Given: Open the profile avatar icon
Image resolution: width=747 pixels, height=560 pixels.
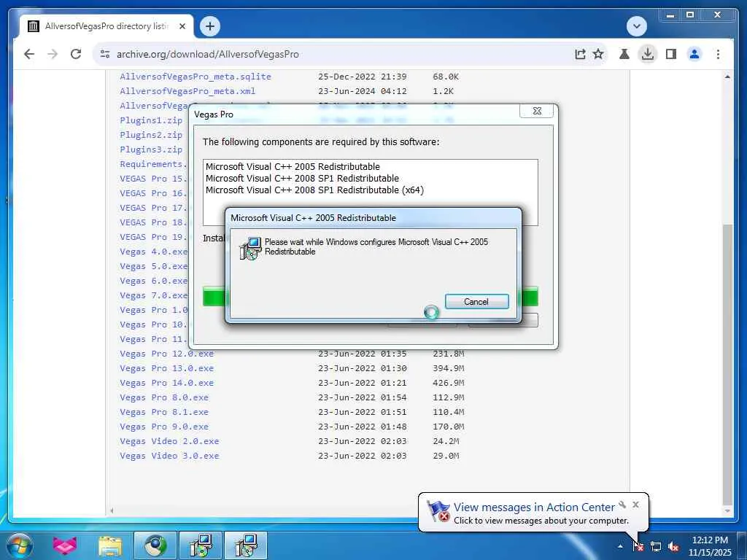Looking at the screenshot, I should 694,54.
